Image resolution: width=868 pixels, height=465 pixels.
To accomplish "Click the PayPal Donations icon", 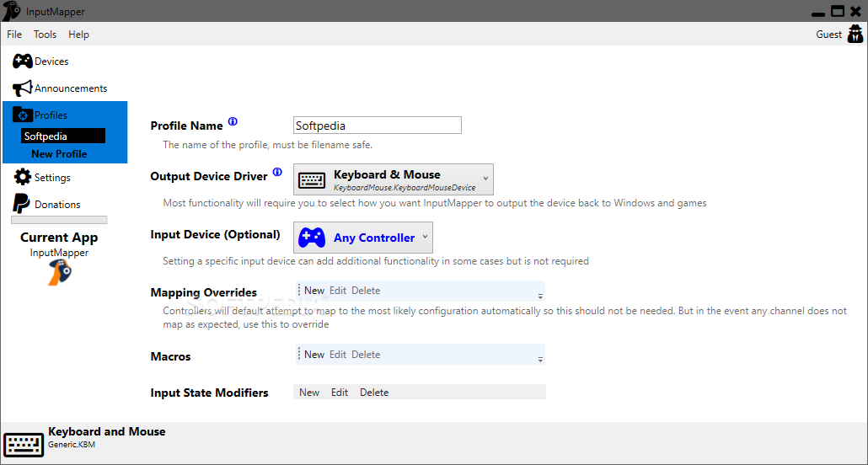I will click(x=21, y=204).
